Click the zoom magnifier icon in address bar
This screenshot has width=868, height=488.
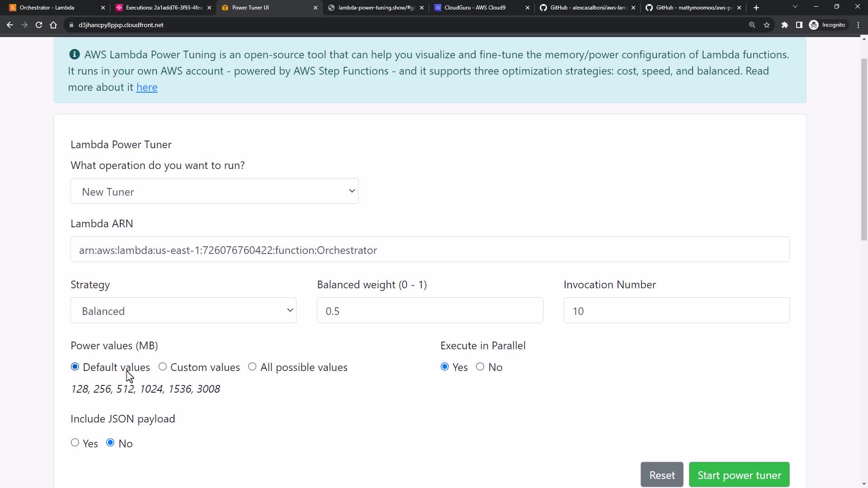click(x=752, y=25)
